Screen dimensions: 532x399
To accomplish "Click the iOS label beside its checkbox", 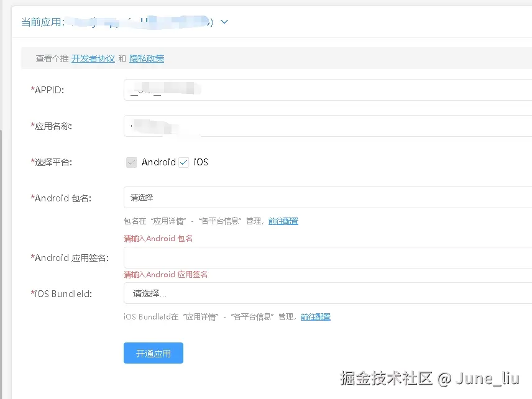I will 200,162.
